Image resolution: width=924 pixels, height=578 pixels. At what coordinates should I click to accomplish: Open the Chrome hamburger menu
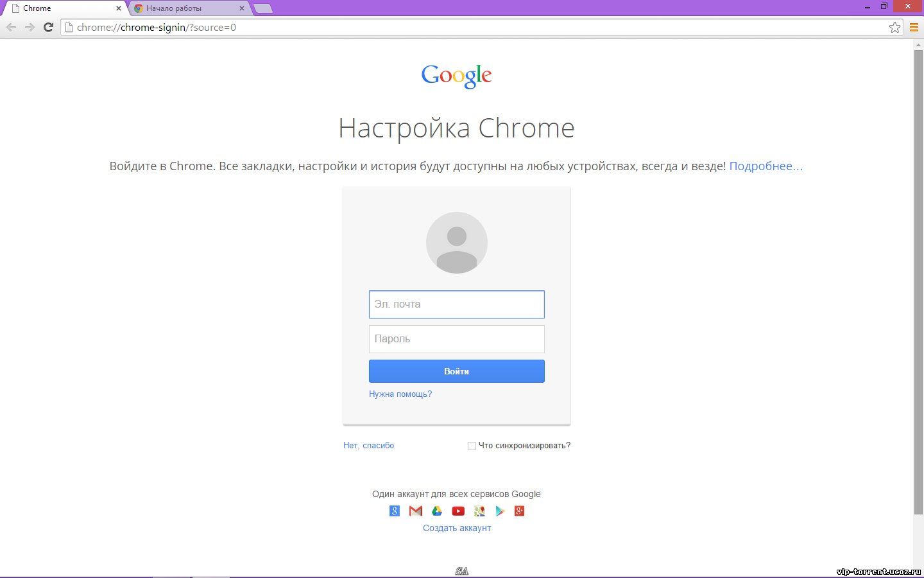914,27
